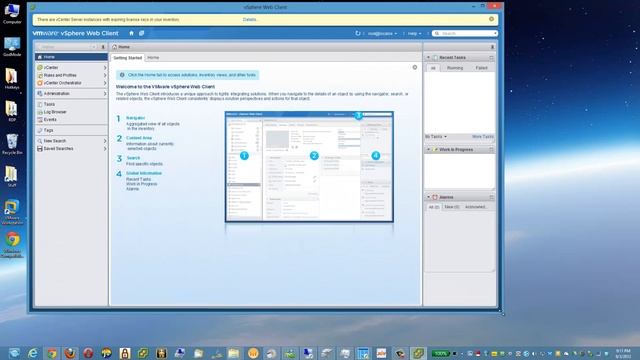Open the search box dropdown arrow
640x360 pixels.
coord(495,33)
